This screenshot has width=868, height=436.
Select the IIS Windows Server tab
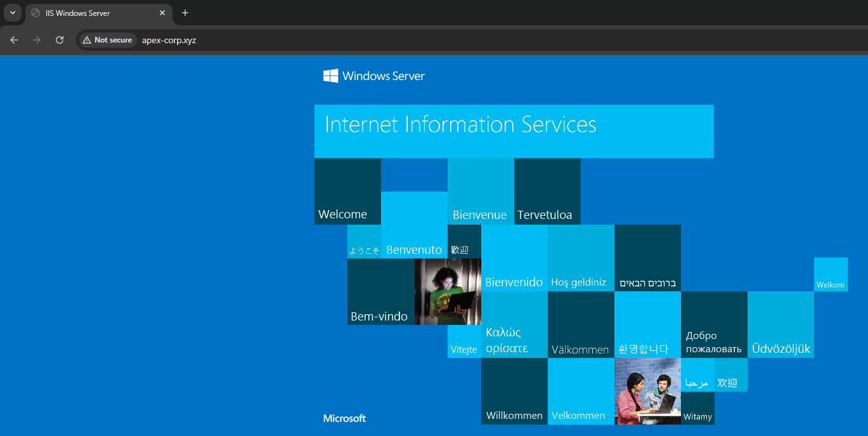(99, 13)
